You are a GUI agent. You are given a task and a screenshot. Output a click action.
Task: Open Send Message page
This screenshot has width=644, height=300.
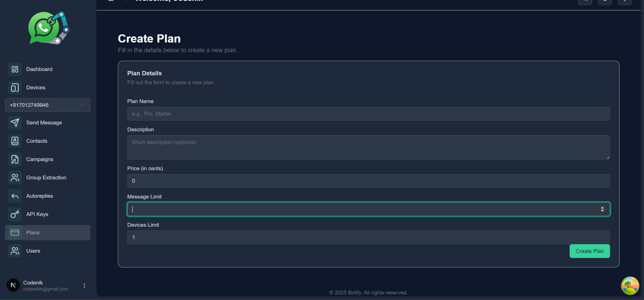tap(48, 123)
